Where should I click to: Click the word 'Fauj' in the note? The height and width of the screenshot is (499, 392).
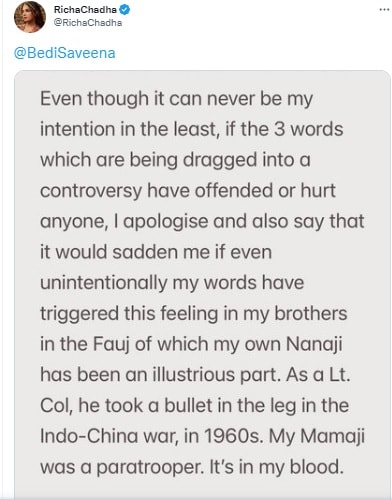click(x=111, y=344)
